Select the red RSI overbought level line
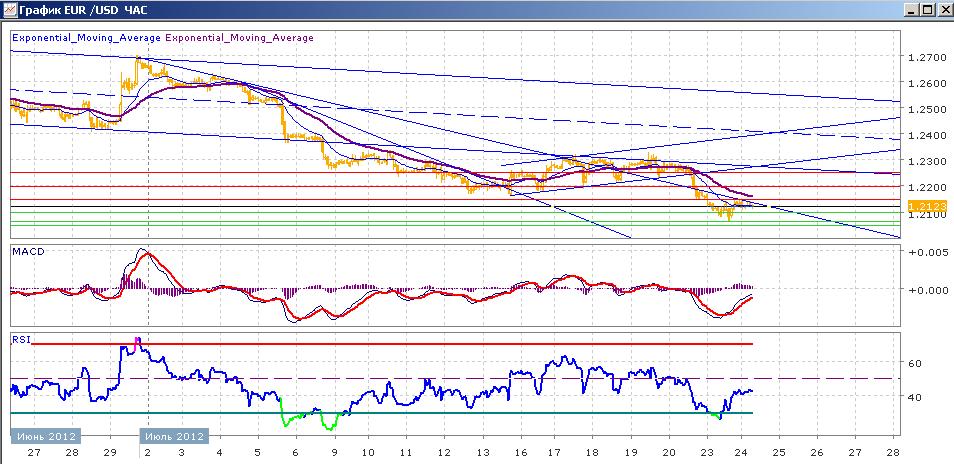The width and height of the screenshot is (954, 464). click(x=392, y=344)
